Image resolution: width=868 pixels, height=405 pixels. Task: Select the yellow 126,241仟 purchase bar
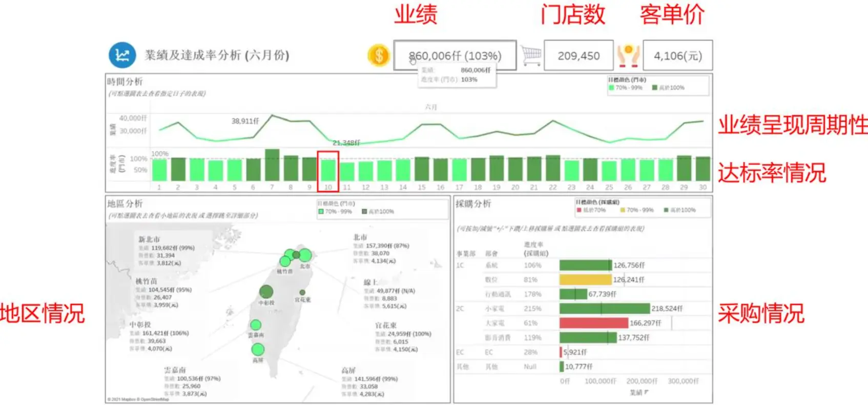[586, 280]
